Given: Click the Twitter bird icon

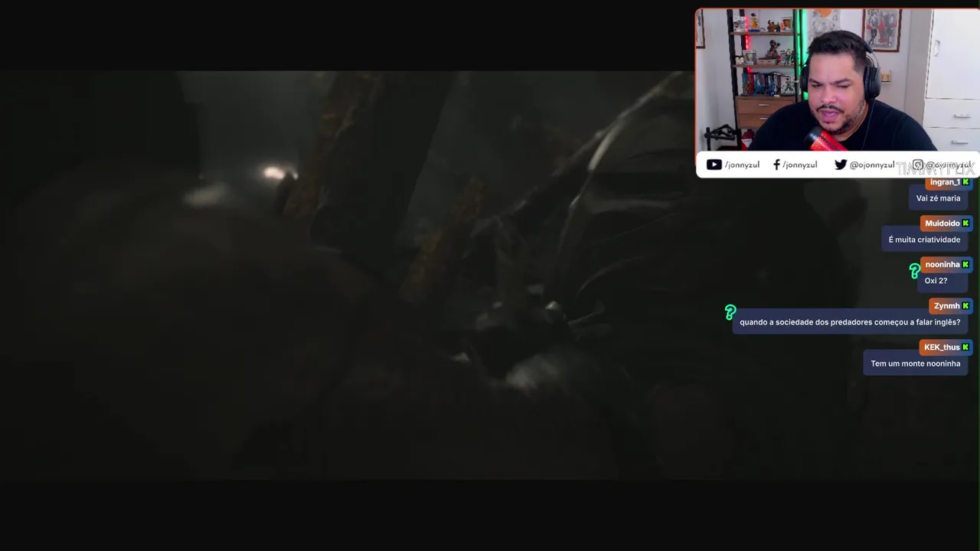Looking at the screenshot, I should tap(841, 165).
